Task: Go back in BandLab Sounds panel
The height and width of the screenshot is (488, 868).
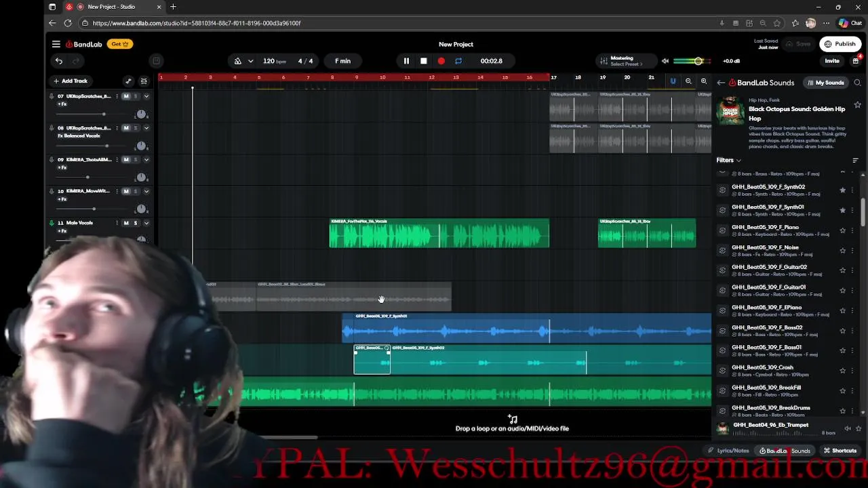Action: point(722,83)
